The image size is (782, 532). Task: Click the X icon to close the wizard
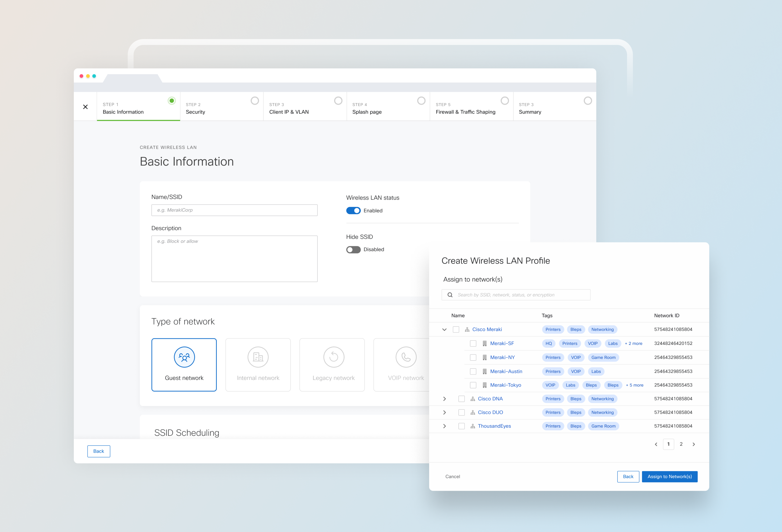(x=86, y=107)
